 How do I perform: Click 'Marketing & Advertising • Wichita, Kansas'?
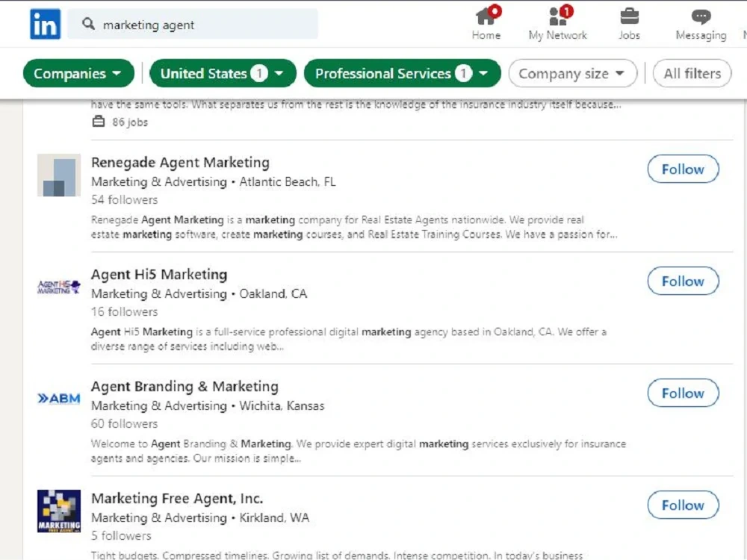pyautogui.click(x=208, y=405)
